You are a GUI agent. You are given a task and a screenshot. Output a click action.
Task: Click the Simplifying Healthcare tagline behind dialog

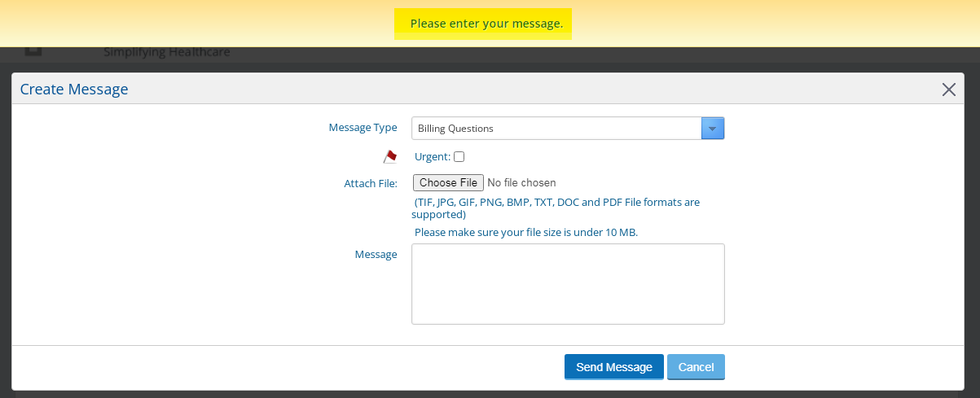coord(167,53)
